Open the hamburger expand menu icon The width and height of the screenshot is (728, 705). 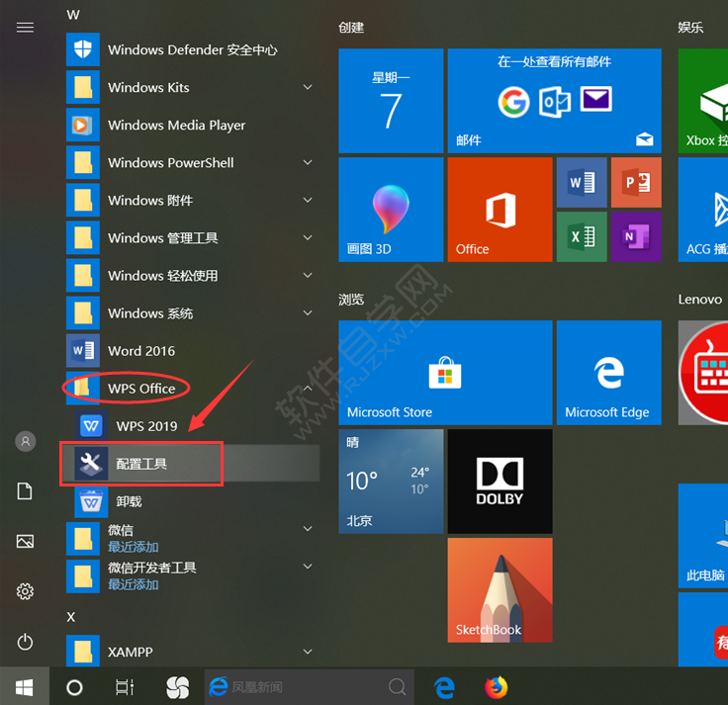(25, 28)
